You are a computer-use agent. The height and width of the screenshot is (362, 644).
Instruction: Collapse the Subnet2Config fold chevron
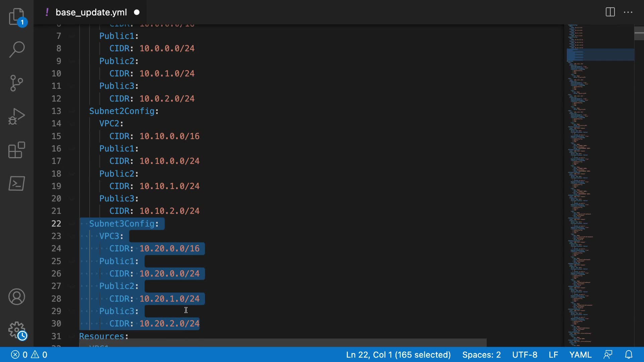point(72,111)
